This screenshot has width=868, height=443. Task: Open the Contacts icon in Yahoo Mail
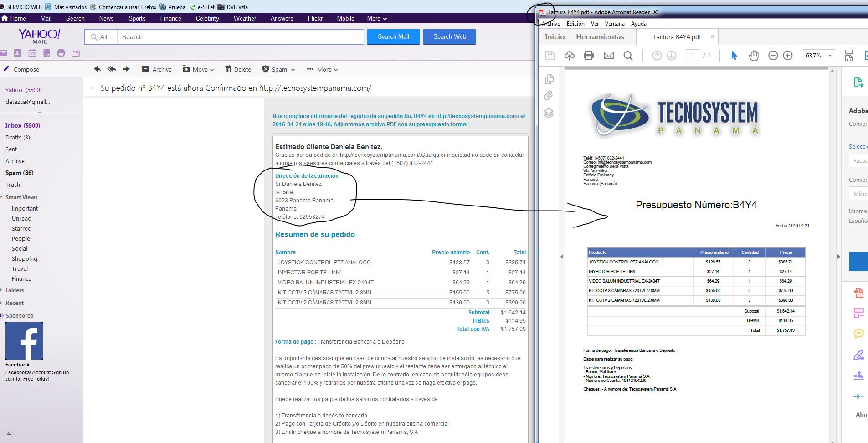click(18, 53)
